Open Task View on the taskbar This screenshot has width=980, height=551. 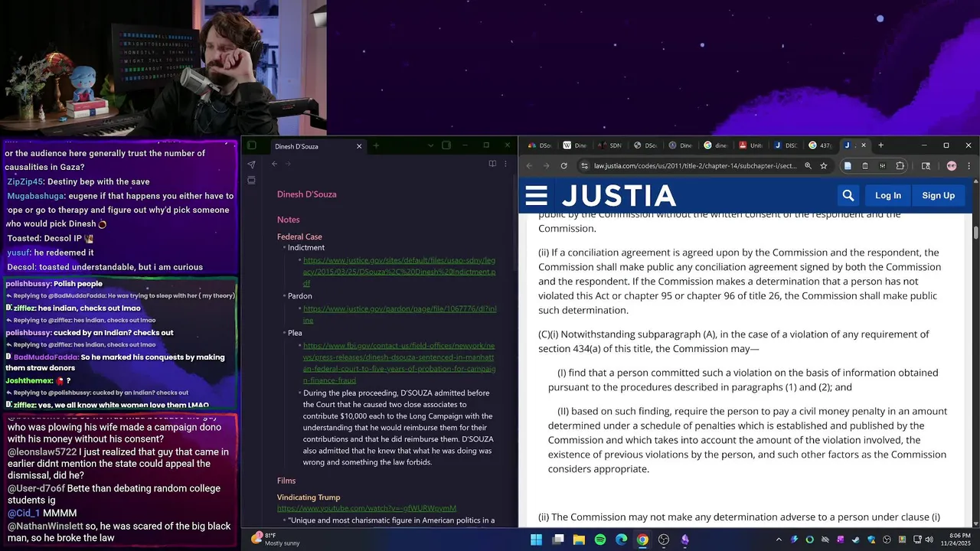(x=558, y=540)
